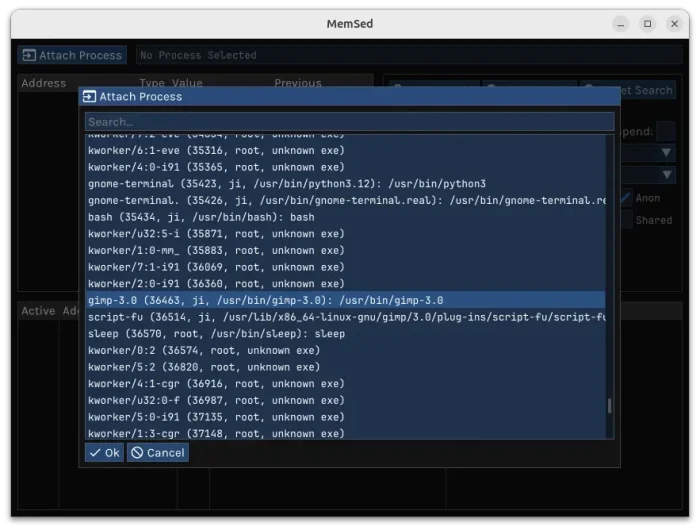This screenshot has height=530, width=700.
Task: Enable the Shared memory region checkbox
Action: point(626,220)
